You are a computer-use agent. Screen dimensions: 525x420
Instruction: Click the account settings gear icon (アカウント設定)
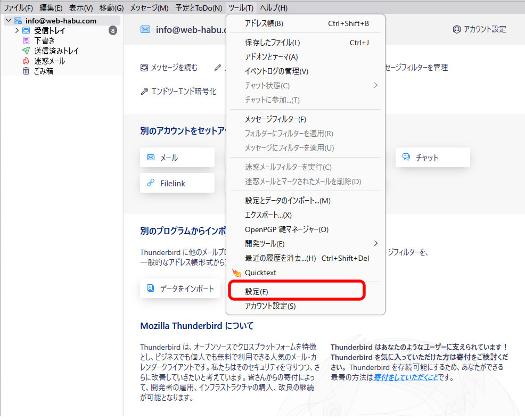(456, 29)
